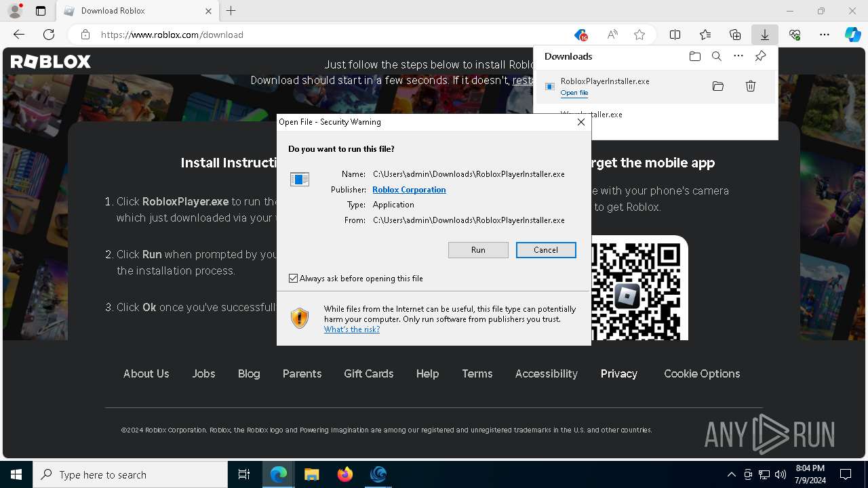The image size is (868, 488).
Task: Open Task View on taskbar
Action: 244,474
